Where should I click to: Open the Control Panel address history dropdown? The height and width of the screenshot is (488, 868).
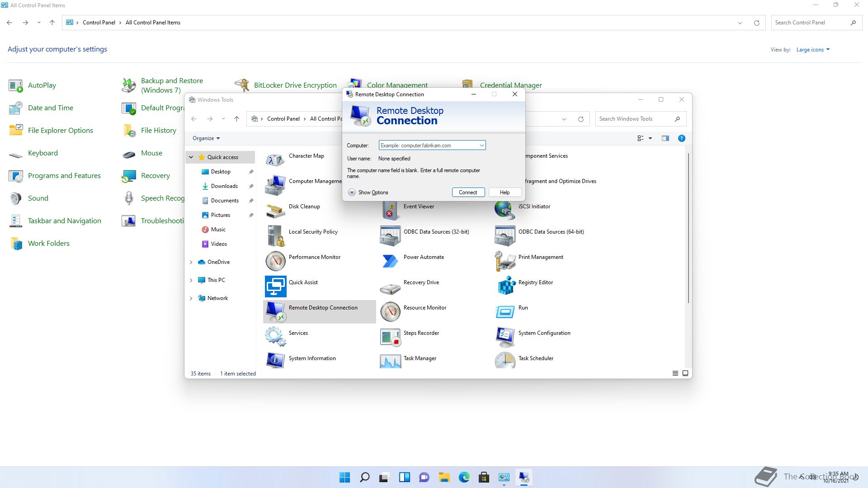740,23
